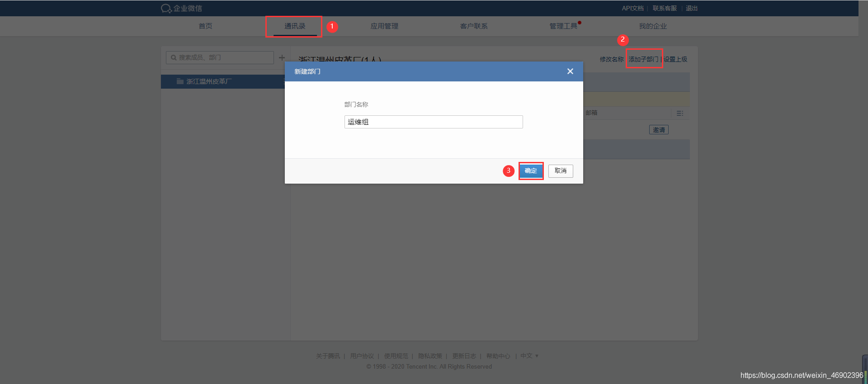
Task: Select the folder icon of 浙江温州皮革厂
Action: pos(180,81)
